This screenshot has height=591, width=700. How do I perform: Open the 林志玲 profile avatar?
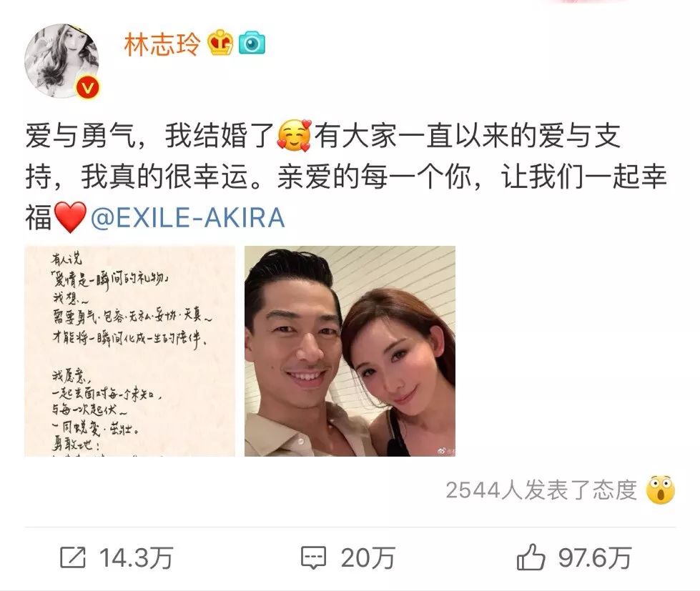coord(61,61)
